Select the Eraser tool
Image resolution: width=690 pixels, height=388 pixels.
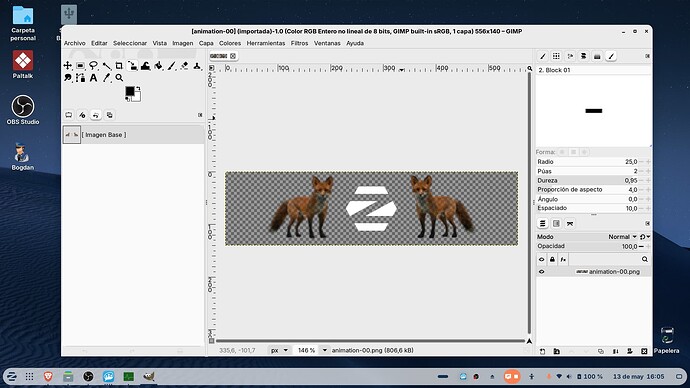click(x=184, y=66)
